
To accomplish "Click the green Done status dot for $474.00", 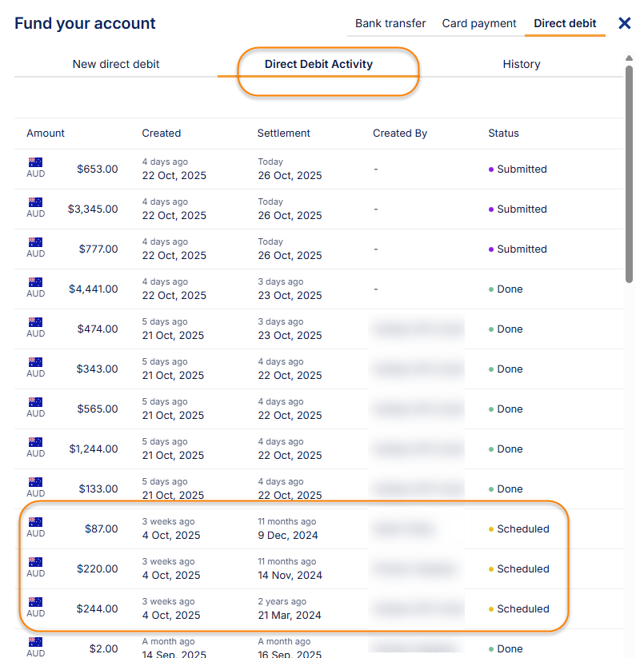I will click(491, 329).
